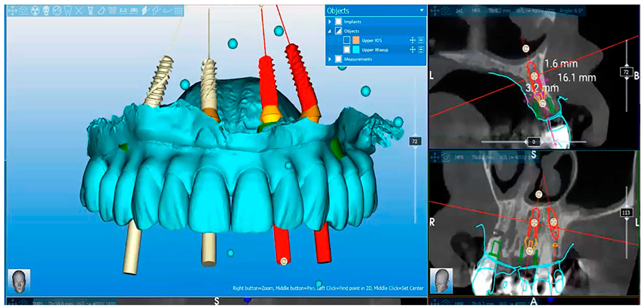Select the tooth icon in the toolbar
The image size is (644, 308).
(68, 11)
